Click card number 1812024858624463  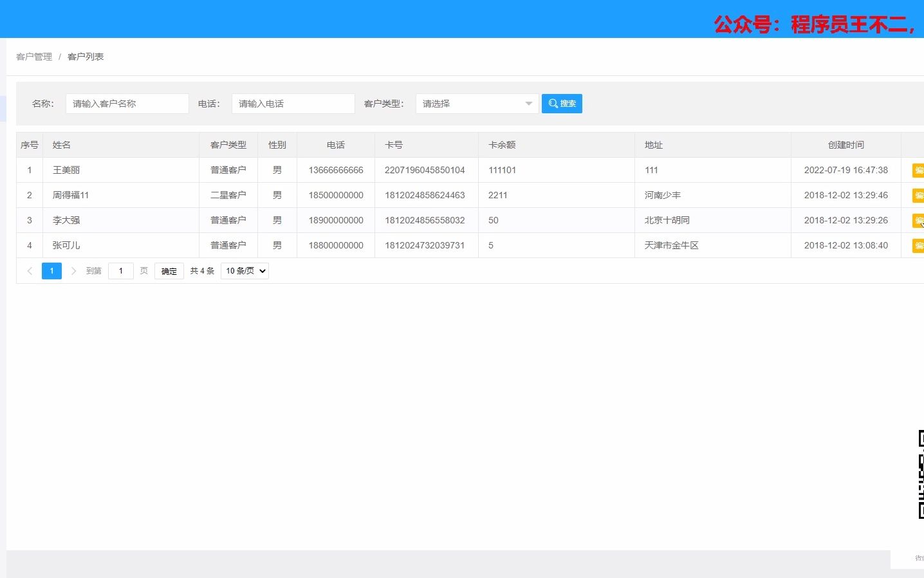click(425, 195)
